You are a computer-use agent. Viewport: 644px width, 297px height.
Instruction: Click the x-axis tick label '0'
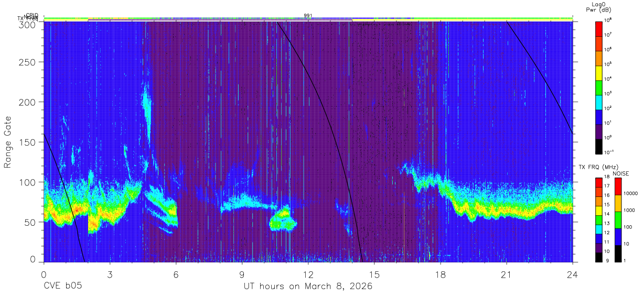point(44,274)
